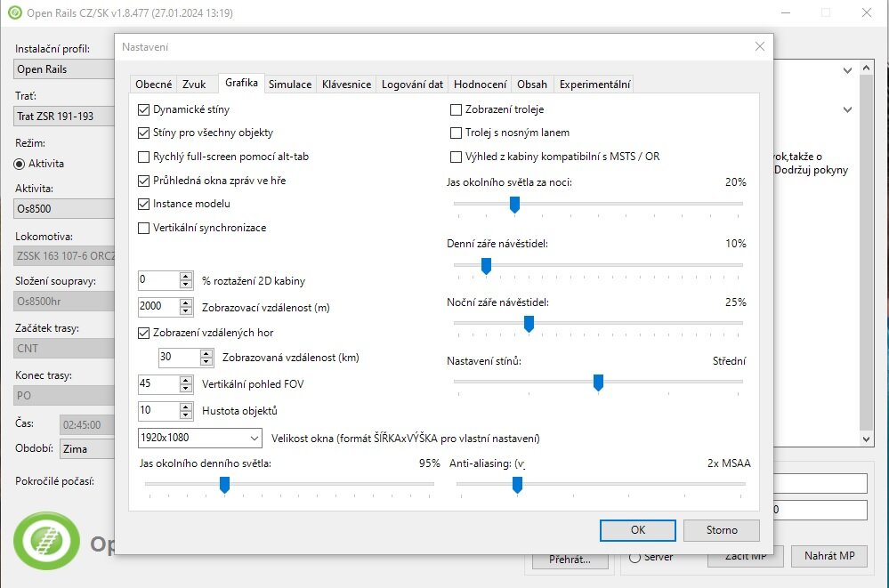This screenshot has height=588, width=889.
Task: Open the Instalační profil Open Rails dropdown
Action: pyautogui.click(x=64, y=69)
